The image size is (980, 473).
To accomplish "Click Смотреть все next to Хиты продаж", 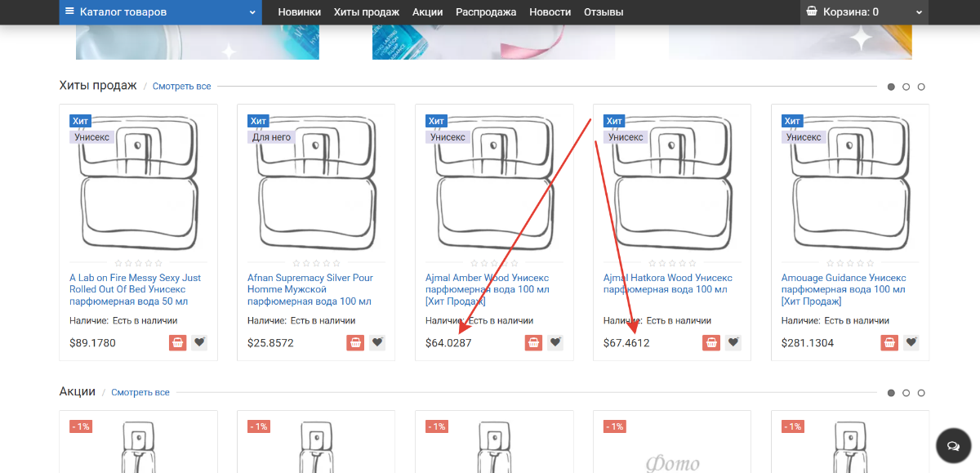I will coord(181,87).
